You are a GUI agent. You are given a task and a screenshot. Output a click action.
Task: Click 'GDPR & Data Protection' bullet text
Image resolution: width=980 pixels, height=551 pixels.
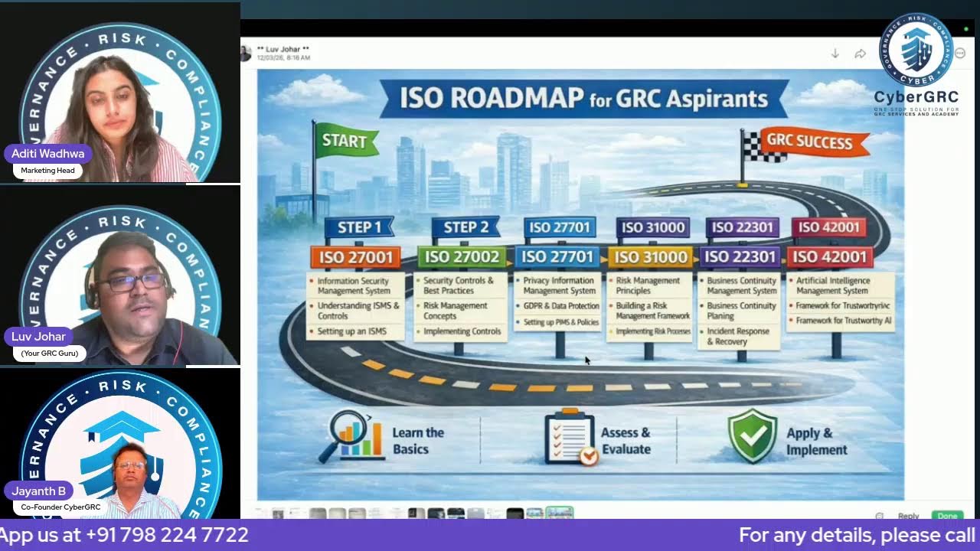point(561,306)
